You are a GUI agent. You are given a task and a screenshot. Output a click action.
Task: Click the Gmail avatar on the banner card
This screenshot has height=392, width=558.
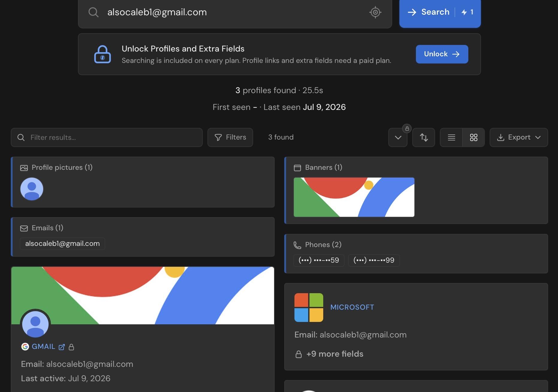pos(35,324)
